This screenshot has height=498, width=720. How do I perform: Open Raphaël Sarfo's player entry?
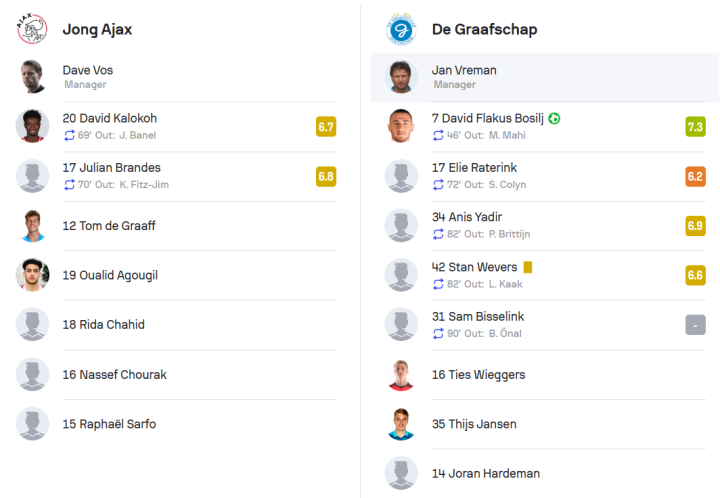(x=108, y=424)
